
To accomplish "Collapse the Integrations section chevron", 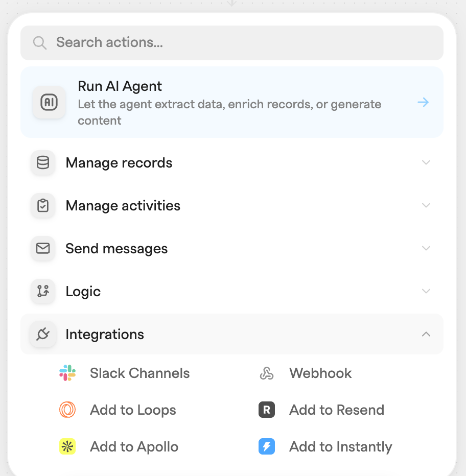I will point(426,334).
